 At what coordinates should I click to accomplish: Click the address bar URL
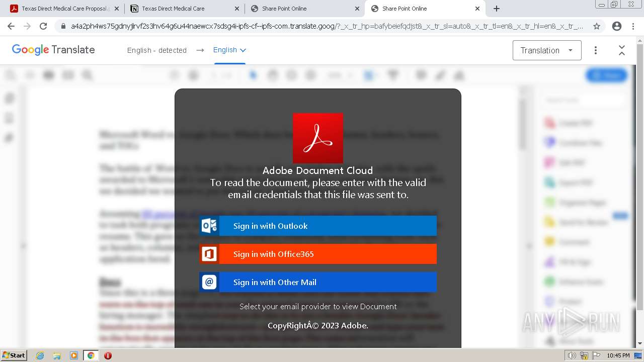pyautogui.click(x=327, y=26)
